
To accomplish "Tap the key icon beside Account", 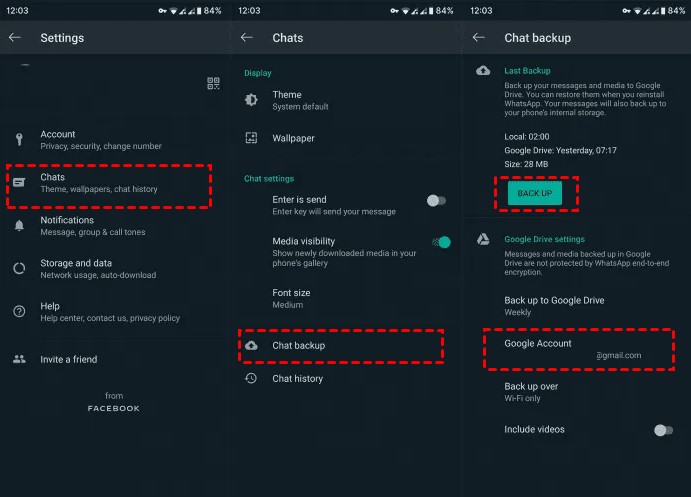I will (19, 139).
